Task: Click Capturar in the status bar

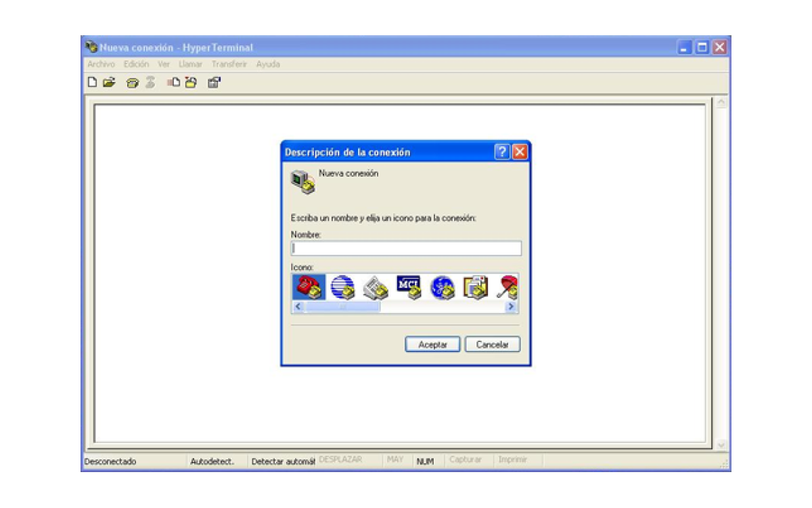Action: 466,459
